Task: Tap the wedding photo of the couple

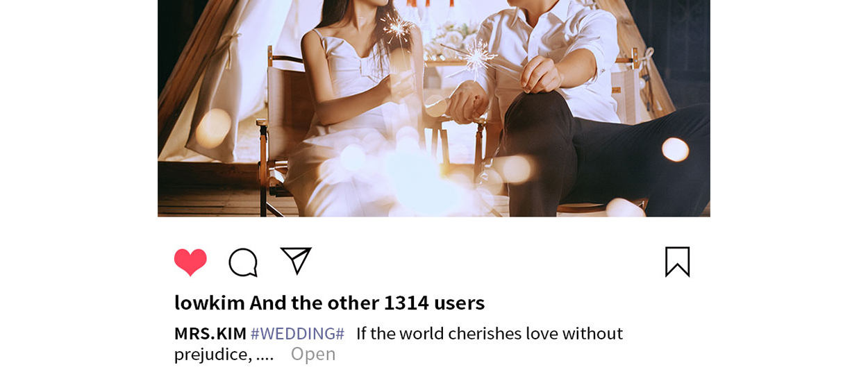Action: tap(434, 108)
